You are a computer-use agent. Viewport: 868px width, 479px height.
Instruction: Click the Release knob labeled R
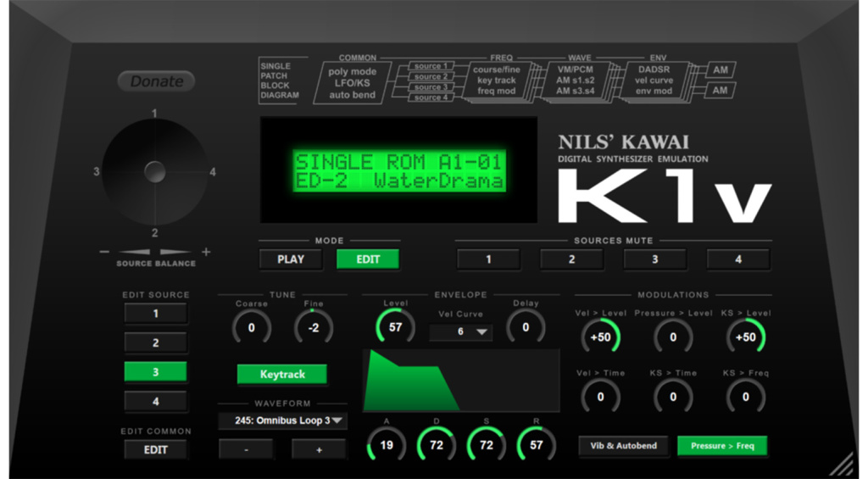pyautogui.click(x=536, y=445)
